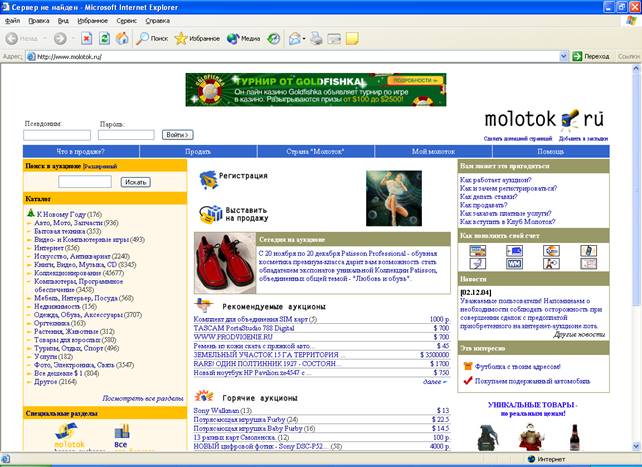Screen dimensions: 642x467
Task: Click the red checkmark icon by Покупаем автомобиль
Action: pyautogui.click(x=468, y=381)
